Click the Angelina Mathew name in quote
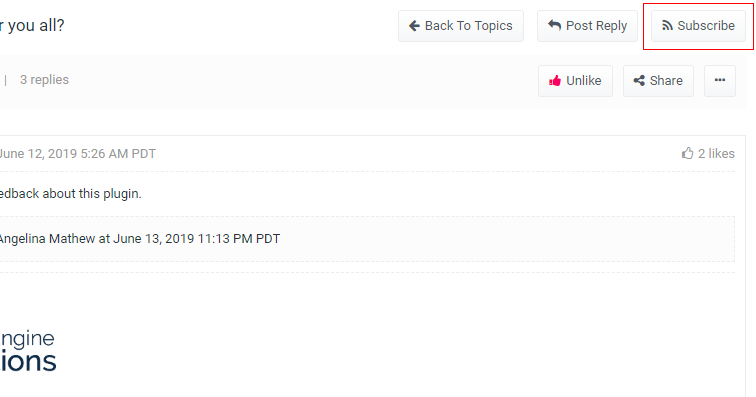Viewport: 756px width, 397px height. point(47,239)
